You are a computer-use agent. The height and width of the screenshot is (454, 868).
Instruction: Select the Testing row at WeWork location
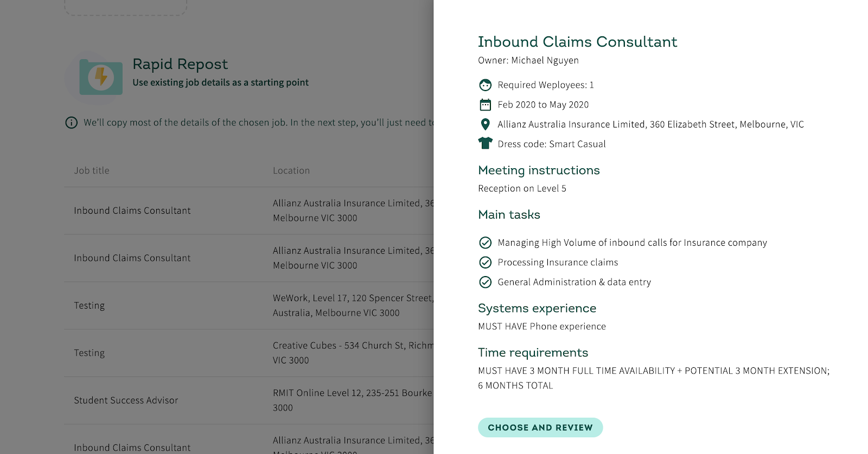[x=249, y=305]
